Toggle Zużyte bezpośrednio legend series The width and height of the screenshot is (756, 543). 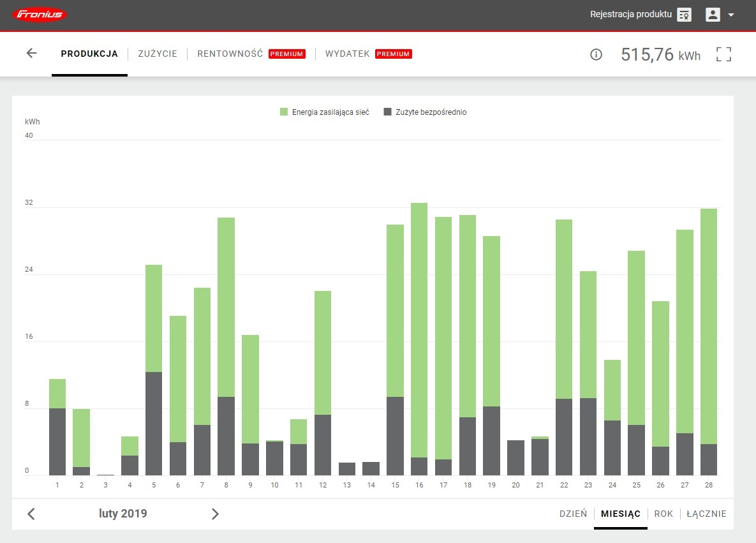(425, 112)
